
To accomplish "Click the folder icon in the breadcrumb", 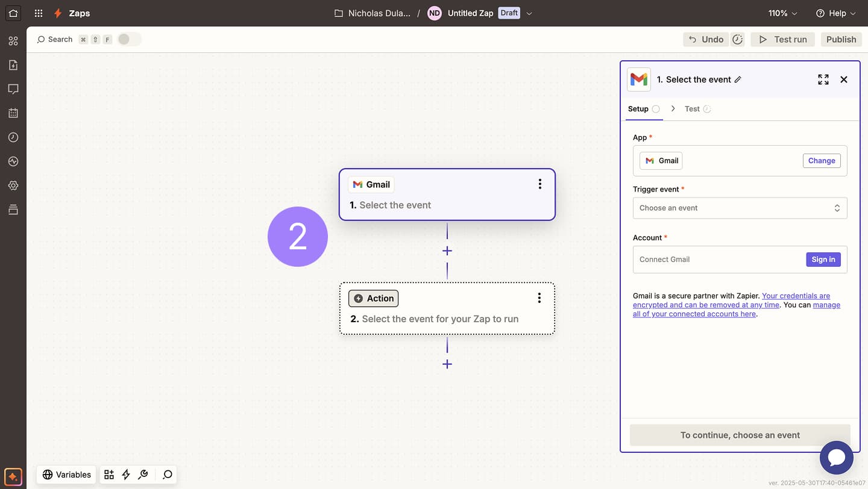I will [x=339, y=13].
